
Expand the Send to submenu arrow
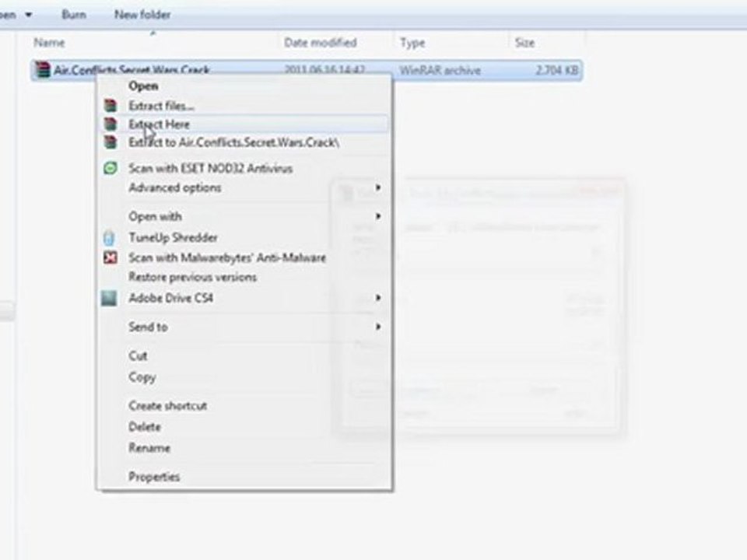(378, 327)
